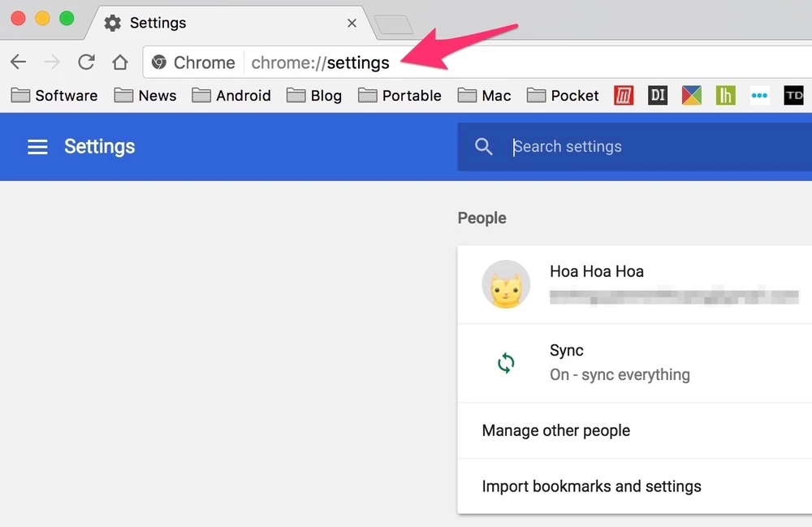Open the red M bookmark icon
The image size is (812, 527).
(x=624, y=96)
